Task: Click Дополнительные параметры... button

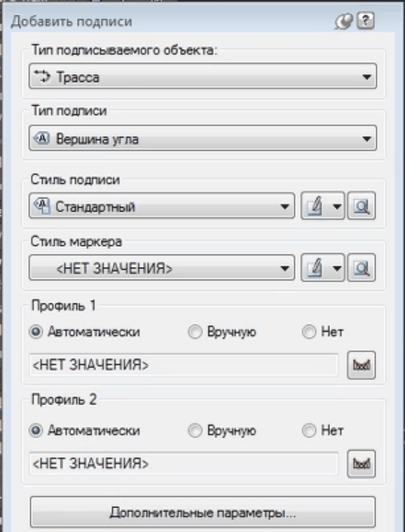Action: tap(202, 512)
